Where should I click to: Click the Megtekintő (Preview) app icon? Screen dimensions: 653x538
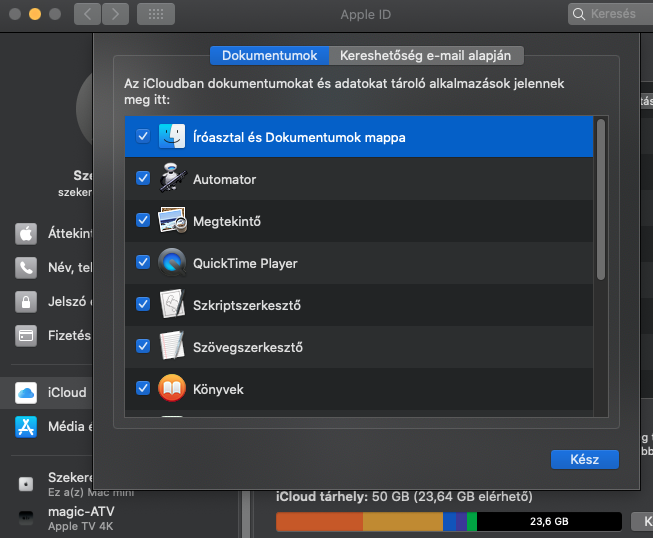pos(172,220)
